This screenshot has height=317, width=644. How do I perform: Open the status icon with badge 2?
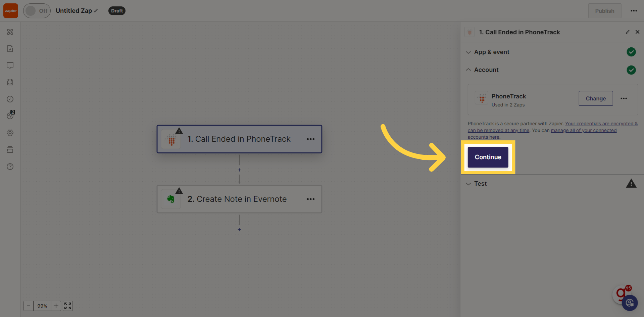point(10,115)
